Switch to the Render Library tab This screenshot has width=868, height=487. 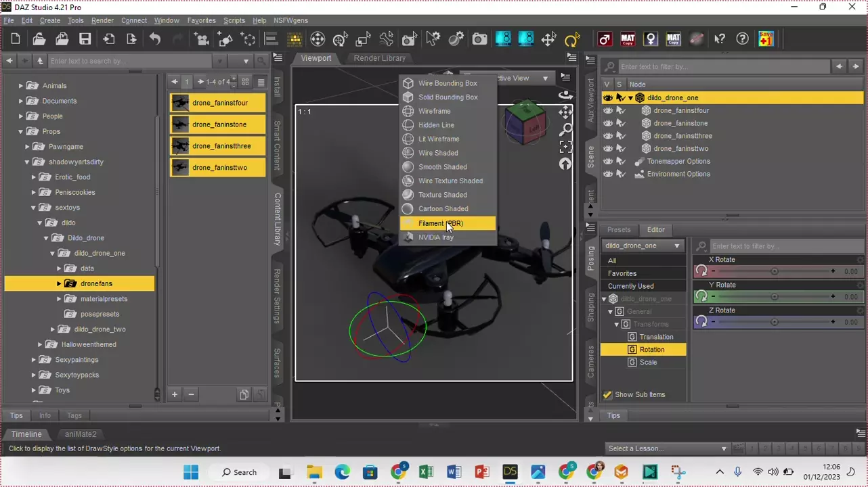[379, 58]
